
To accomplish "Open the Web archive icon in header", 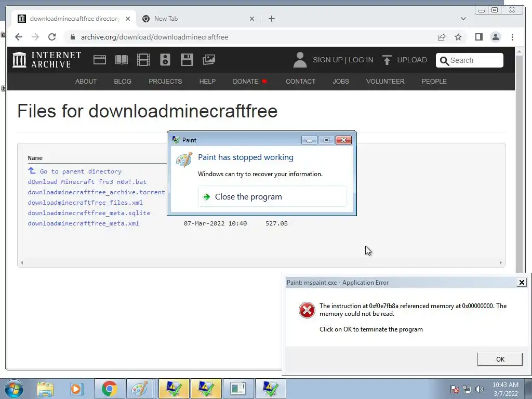I will (100, 60).
